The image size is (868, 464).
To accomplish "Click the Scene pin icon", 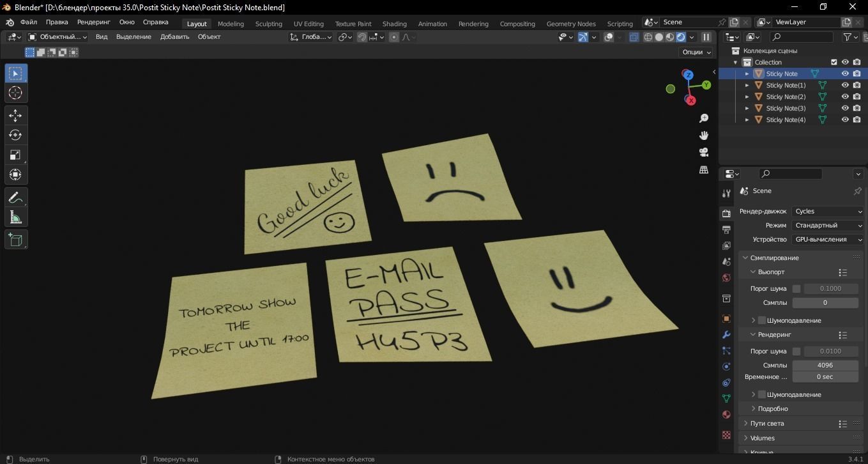I will coord(858,190).
